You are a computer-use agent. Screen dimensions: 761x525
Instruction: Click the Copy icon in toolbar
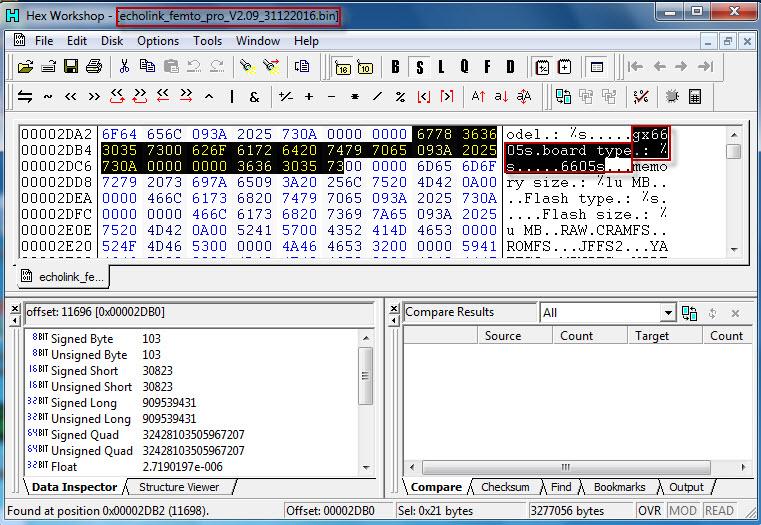(x=147, y=66)
